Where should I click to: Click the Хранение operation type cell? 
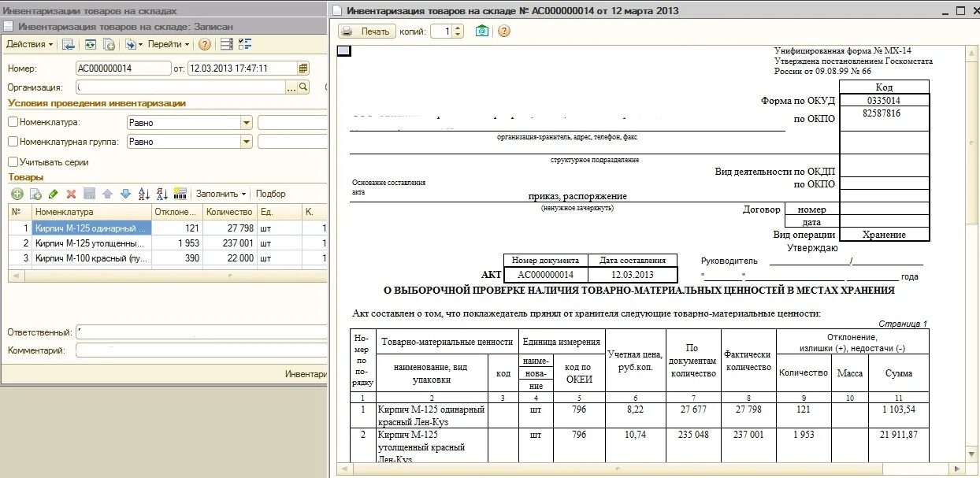click(x=884, y=235)
